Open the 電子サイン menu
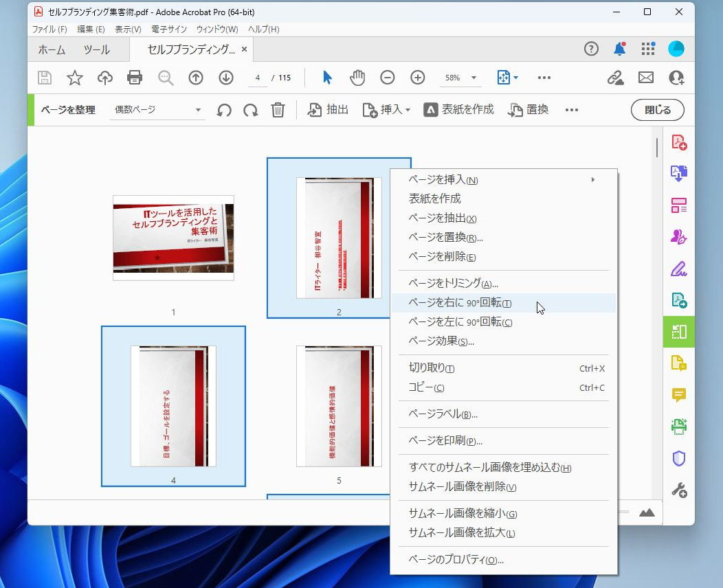The image size is (723, 588). point(169,29)
